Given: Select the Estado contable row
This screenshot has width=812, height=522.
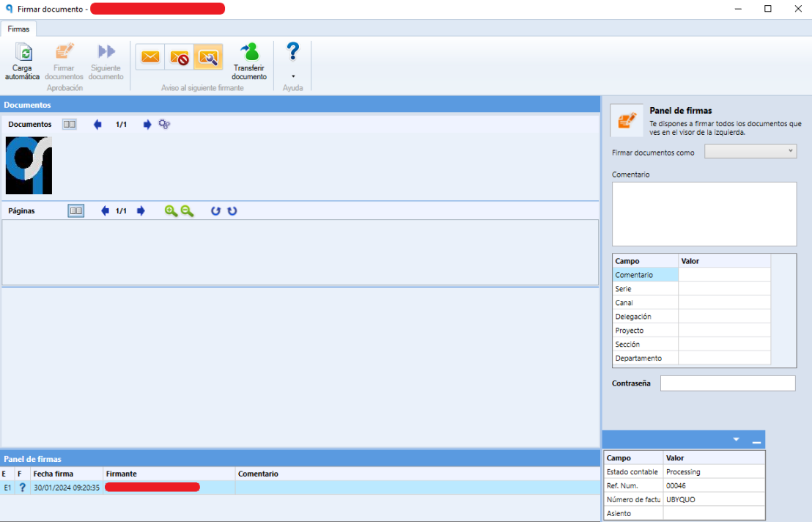Looking at the screenshot, I should pyautogui.click(x=684, y=471).
